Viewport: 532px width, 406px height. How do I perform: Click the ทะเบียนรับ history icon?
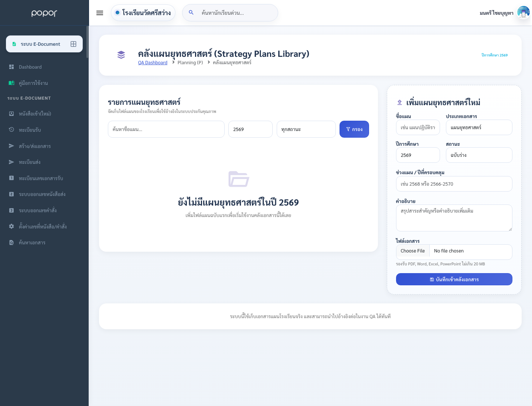pos(11,130)
